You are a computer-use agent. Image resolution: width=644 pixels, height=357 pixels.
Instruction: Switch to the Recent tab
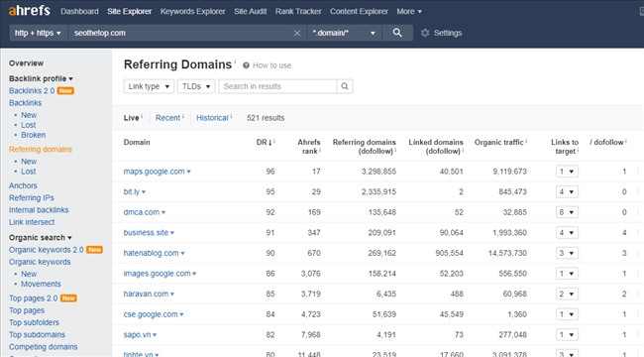(167, 118)
